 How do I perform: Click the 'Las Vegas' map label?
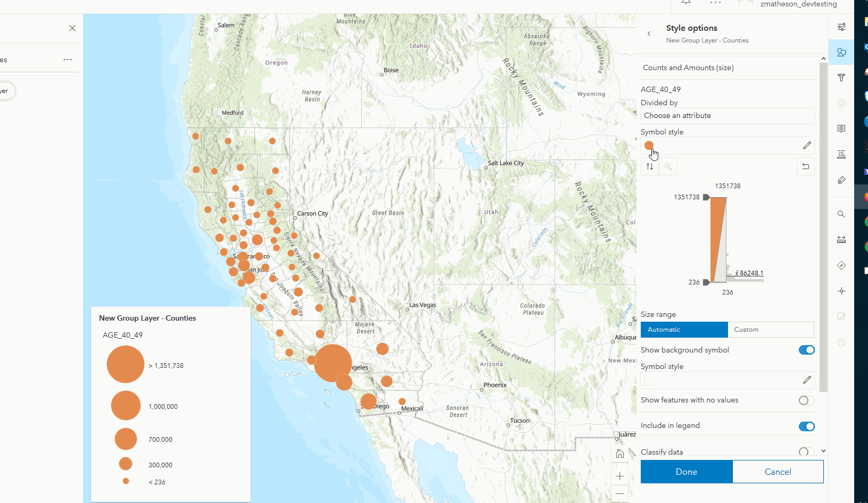point(423,305)
